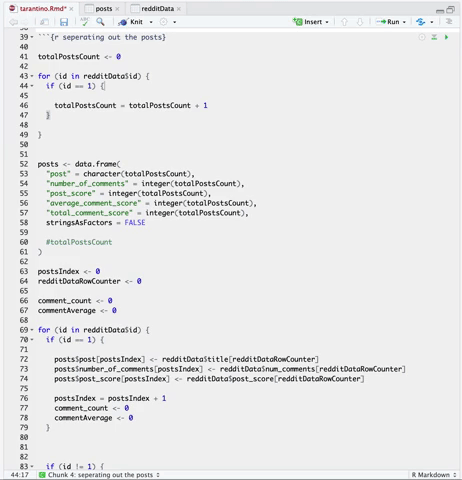The height and width of the screenshot is (480, 462).
Task: Collapse if block at line 83
Action: [x=32, y=466]
